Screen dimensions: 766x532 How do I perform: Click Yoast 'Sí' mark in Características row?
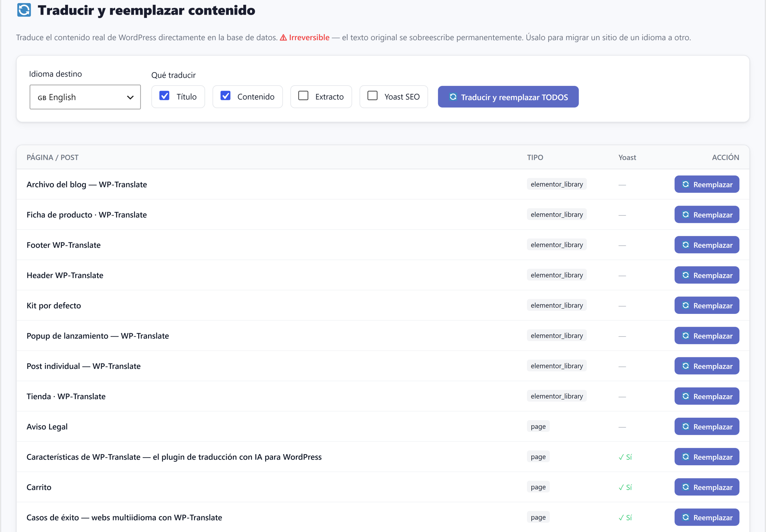(x=625, y=457)
